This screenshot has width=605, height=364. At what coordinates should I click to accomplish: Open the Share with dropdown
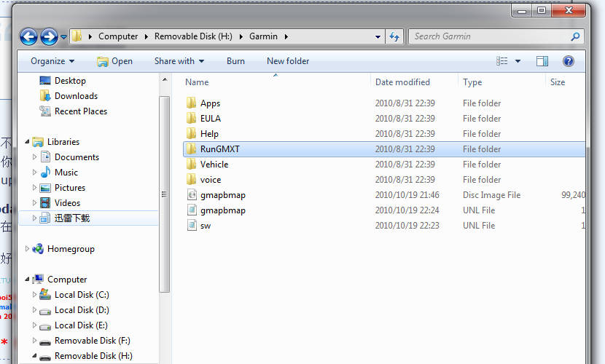point(179,61)
